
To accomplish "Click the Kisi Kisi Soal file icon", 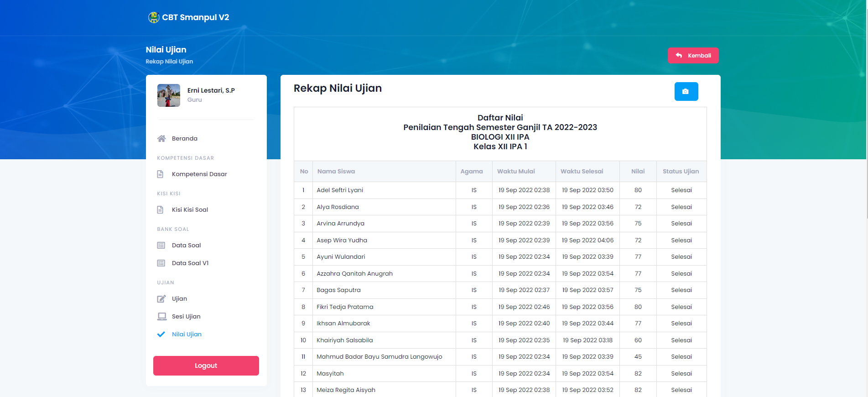I will pyautogui.click(x=161, y=210).
